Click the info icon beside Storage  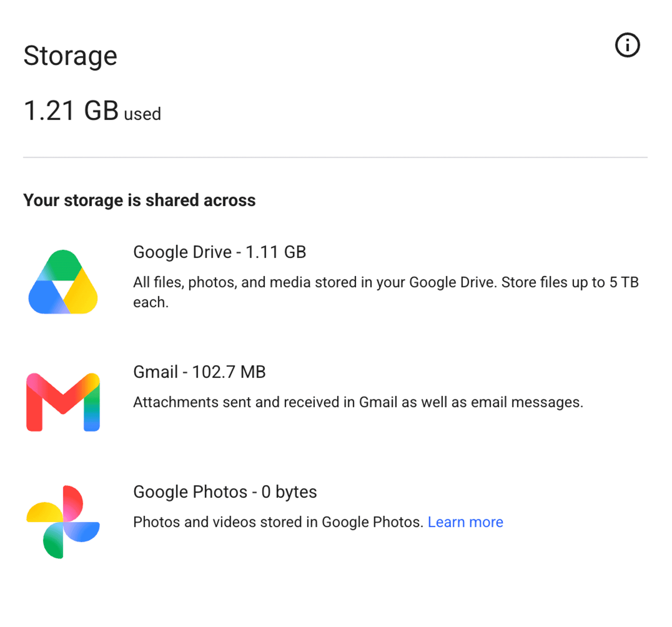pos(627,45)
